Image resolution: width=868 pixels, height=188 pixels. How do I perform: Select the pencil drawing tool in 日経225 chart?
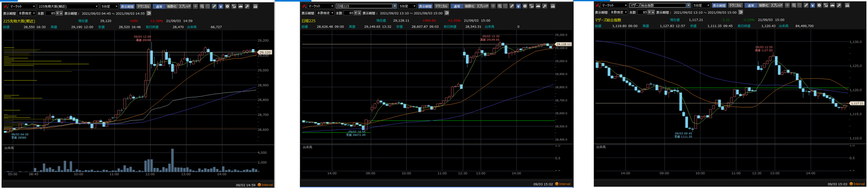pyautogui.click(x=512, y=6)
